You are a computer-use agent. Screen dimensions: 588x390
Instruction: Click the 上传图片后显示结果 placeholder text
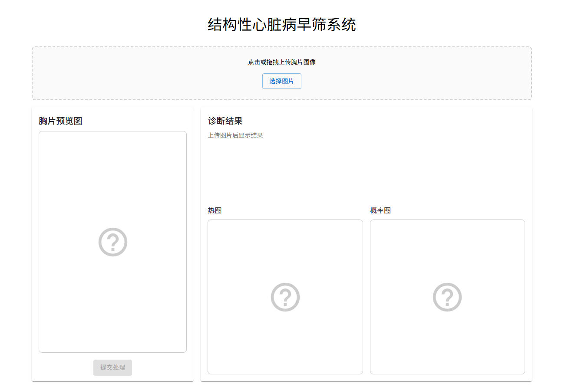(236, 135)
